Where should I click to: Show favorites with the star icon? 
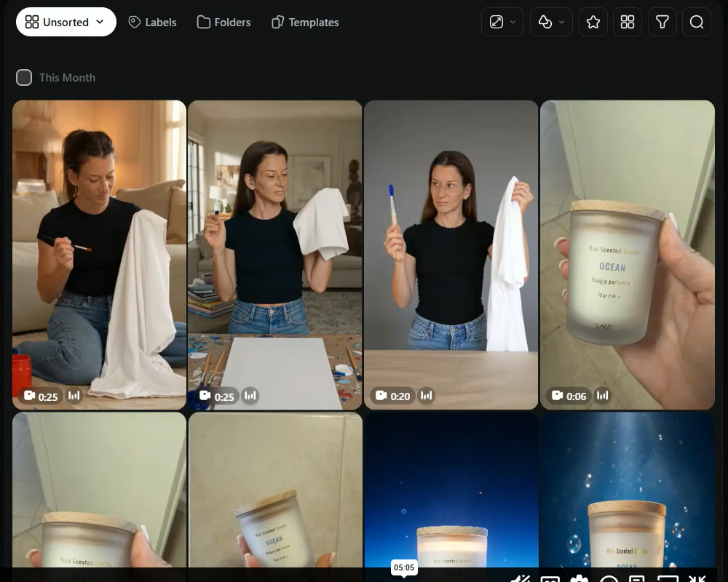[x=593, y=22]
